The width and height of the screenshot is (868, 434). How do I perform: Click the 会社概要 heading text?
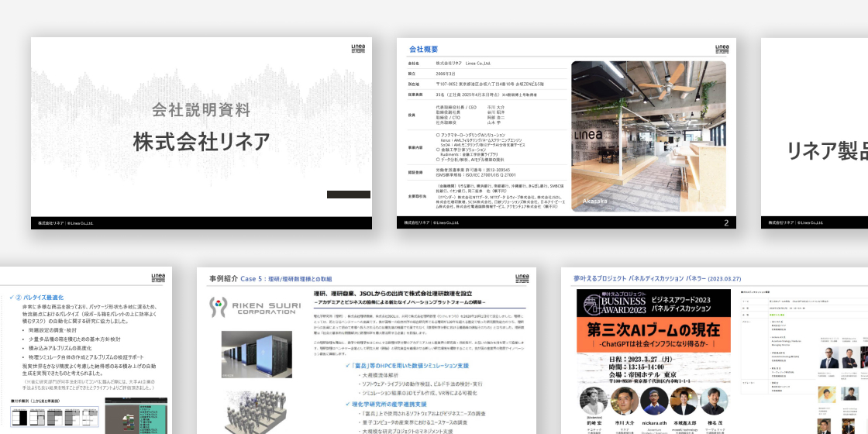[423, 50]
